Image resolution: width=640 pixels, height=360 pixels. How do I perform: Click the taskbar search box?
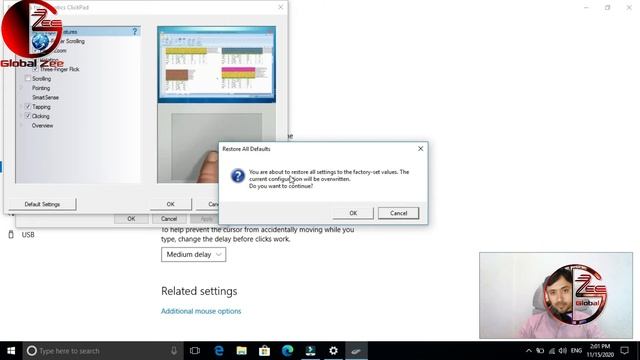coord(103,351)
